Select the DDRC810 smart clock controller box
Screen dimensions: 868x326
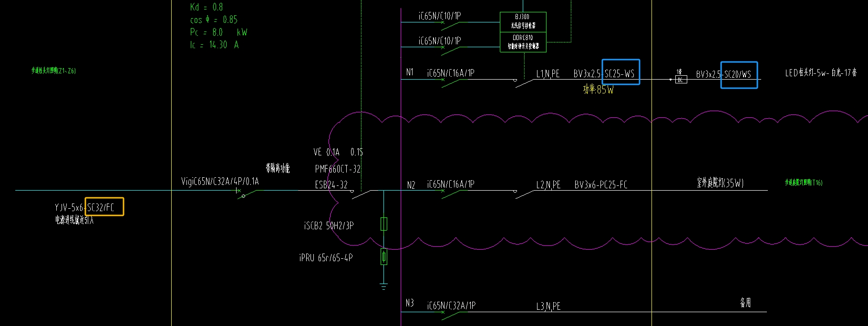pyautogui.click(x=523, y=42)
